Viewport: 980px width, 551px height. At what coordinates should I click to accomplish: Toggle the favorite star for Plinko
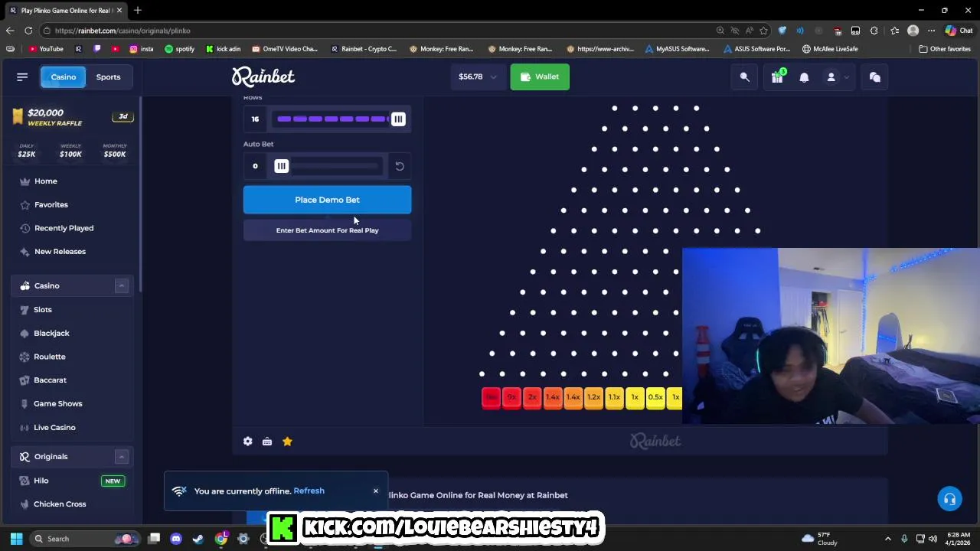pos(287,442)
